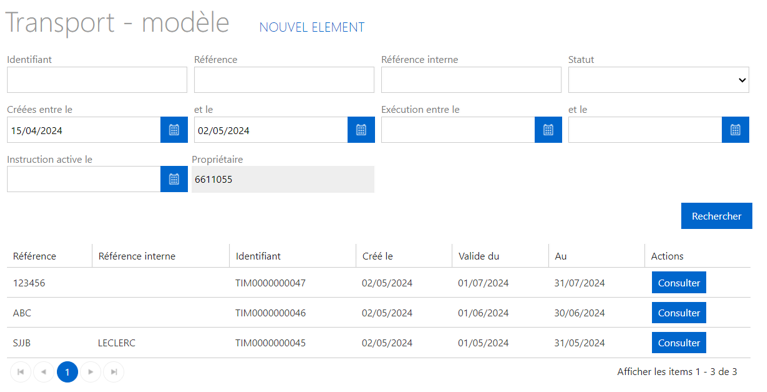Click 'Au' date 31/07/2024
The width and height of the screenshot is (767, 392).
[x=579, y=283]
